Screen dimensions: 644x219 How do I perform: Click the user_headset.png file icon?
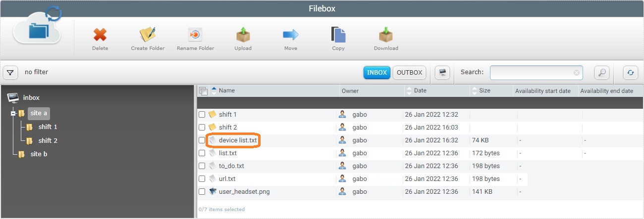pyautogui.click(x=213, y=191)
